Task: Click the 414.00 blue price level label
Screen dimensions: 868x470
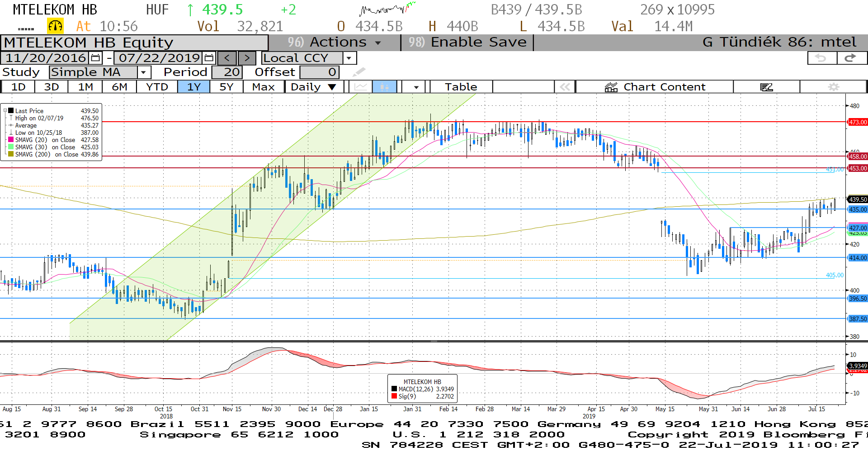Action: [x=858, y=258]
